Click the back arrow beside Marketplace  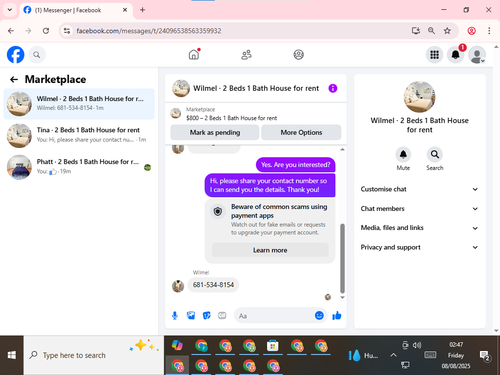(x=14, y=79)
